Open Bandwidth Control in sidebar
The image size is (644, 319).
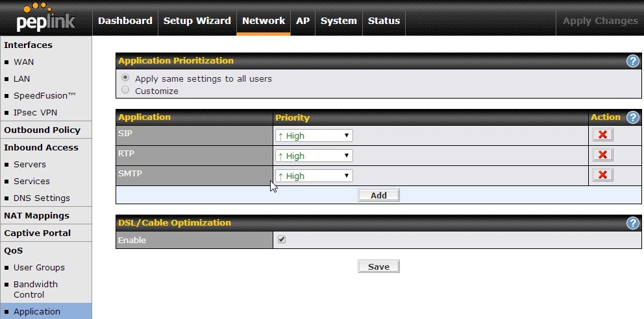(x=35, y=289)
